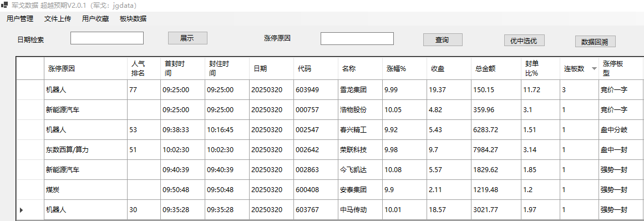Click the 展示 button
This screenshot has height=221, width=644.
point(187,38)
